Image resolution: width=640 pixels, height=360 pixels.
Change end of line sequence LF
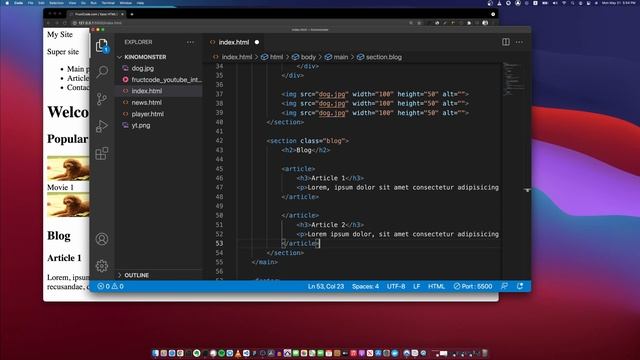coord(416,287)
